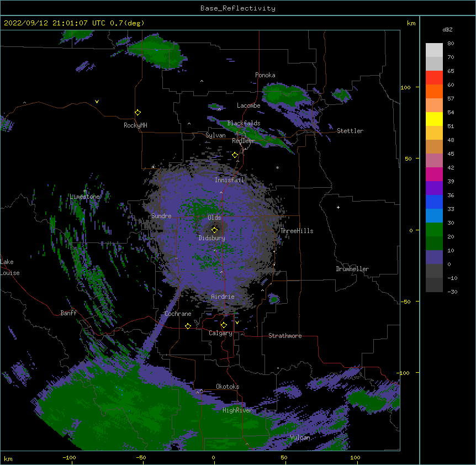The height and width of the screenshot is (465, 476).
Task: Click the RedDeer city label
Action: pos(244,141)
